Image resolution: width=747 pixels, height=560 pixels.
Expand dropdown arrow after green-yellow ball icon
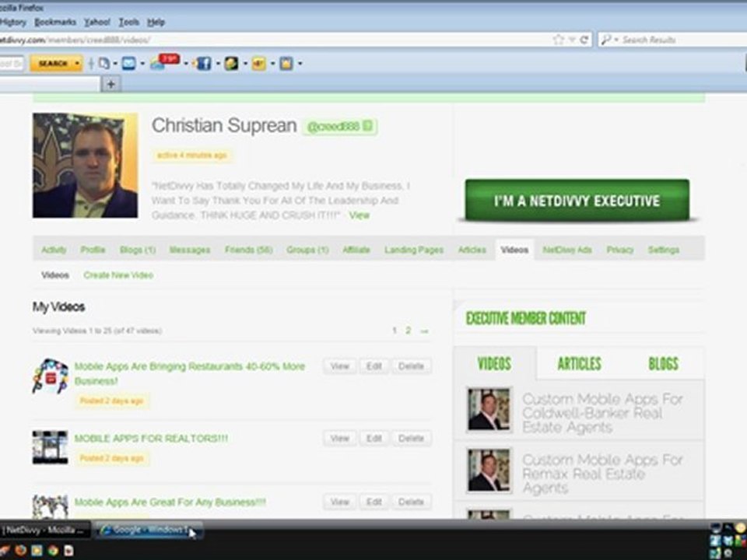(245, 63)
